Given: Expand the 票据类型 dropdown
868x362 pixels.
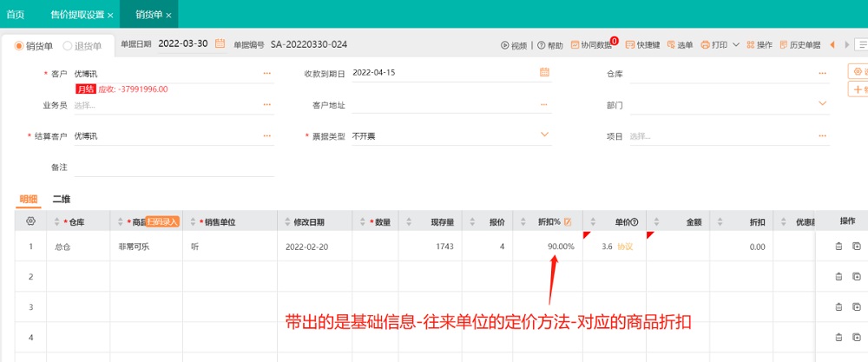Looking at the screenshot, I should click(544, 135).
